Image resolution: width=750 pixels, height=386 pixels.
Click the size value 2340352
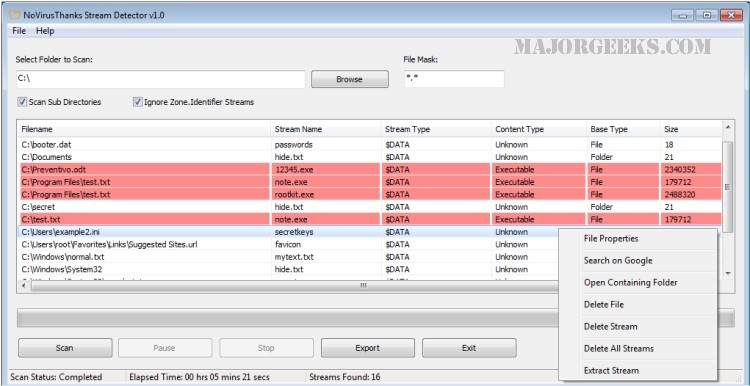point(679,169)
